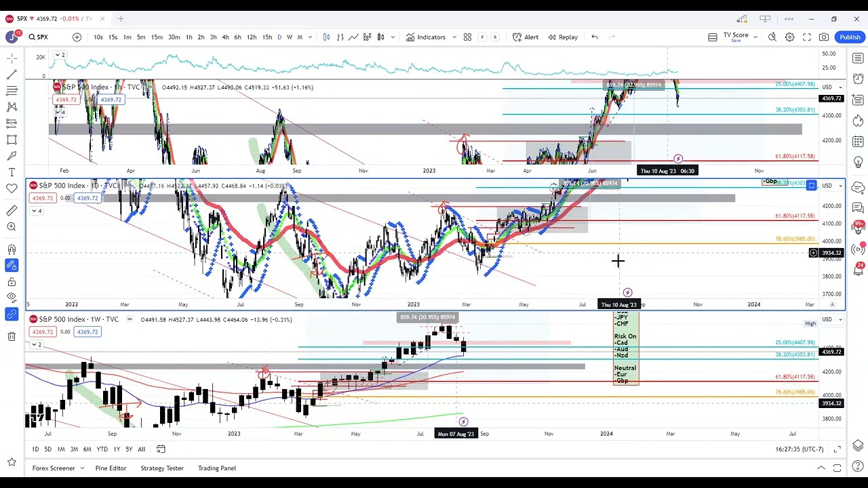Open indicator templates grid
The image size is (868, 488).
(467, 37)
